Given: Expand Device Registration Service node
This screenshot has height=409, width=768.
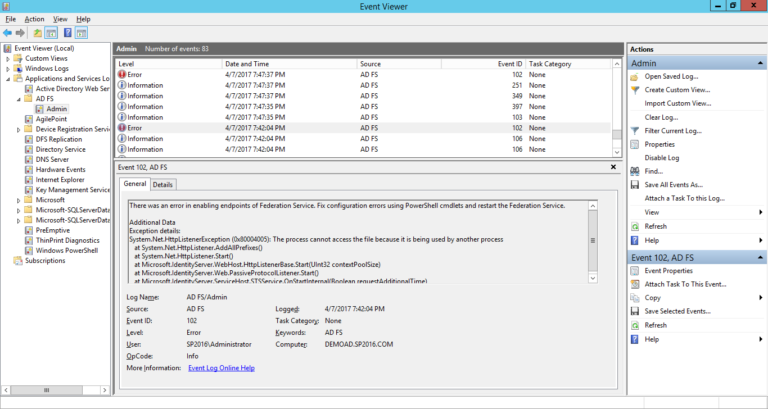Looking at the screenshot, I should (19, 130).
